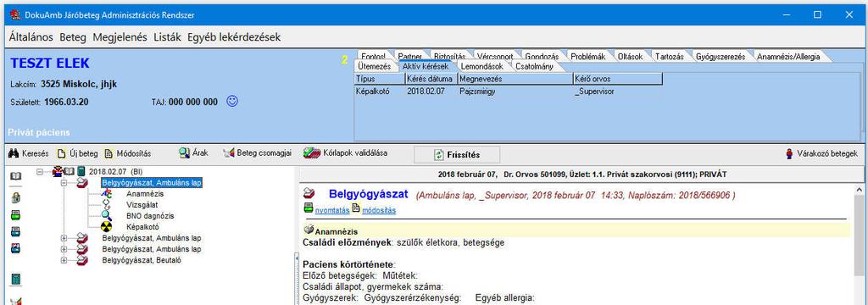The image size is (868, 305).
Task: Open the book icon in the left sidebar
Action: tap(16, 175)
